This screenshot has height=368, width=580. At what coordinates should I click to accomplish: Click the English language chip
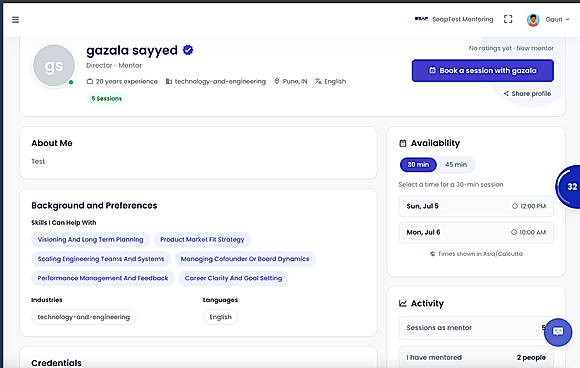(220, 317)
